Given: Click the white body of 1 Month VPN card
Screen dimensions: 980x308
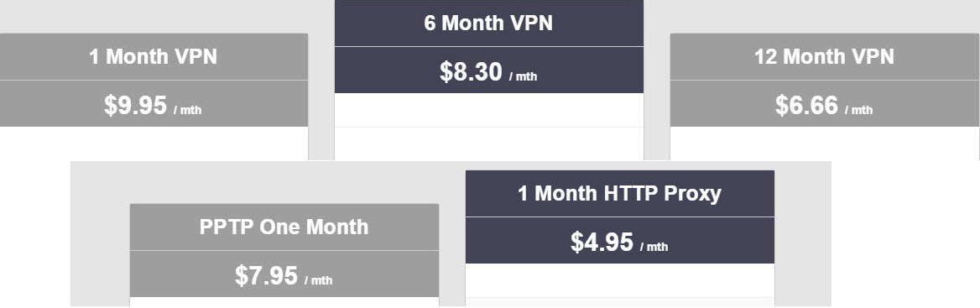Looking at the screenshot, I should pos(154,143).
